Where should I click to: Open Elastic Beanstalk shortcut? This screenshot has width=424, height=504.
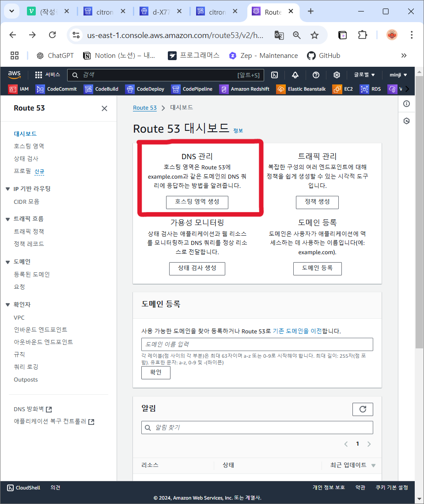pos(301,89)
